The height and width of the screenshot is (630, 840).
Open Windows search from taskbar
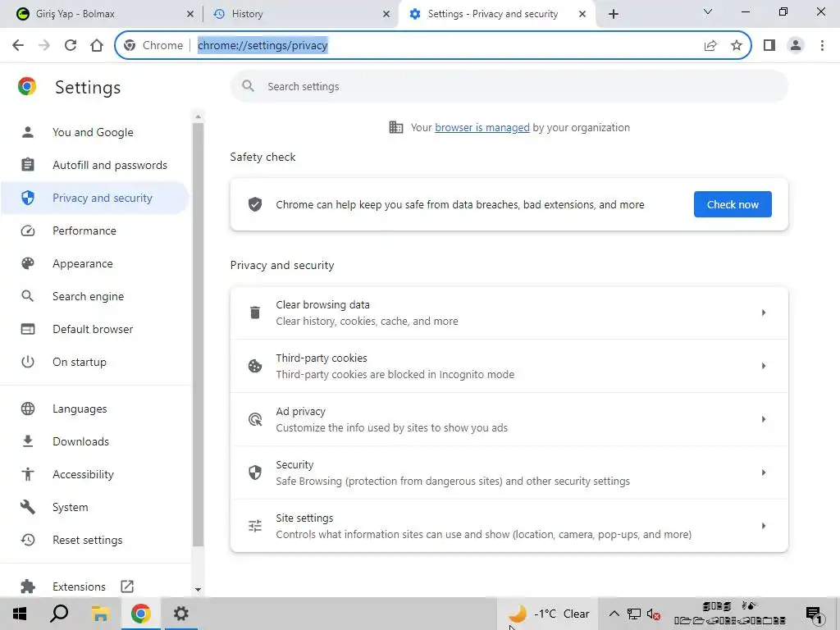[59, 614]
